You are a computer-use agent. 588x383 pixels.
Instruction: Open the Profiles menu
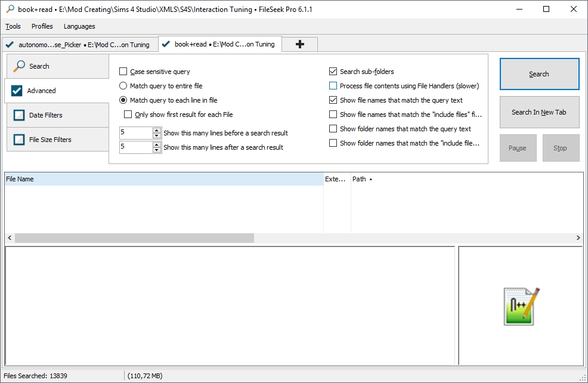pyautogui.click(x=42, y=26)
